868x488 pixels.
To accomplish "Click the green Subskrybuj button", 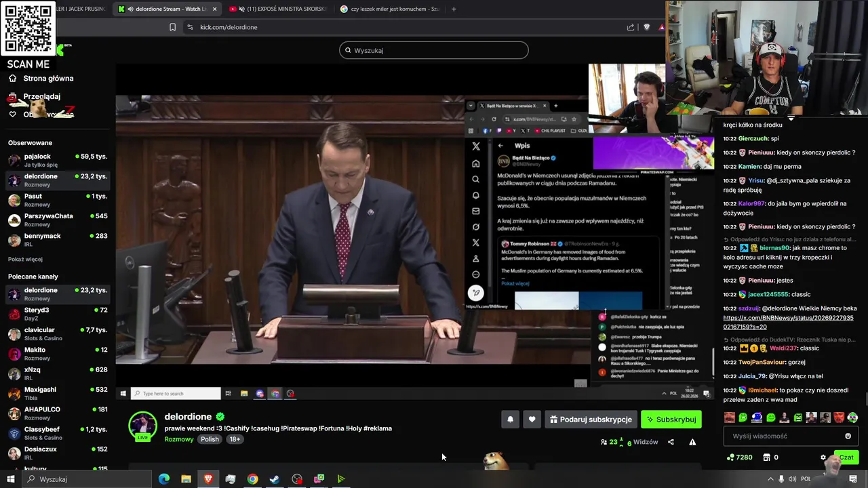I will pyautogui.click(x=671, y=420).
